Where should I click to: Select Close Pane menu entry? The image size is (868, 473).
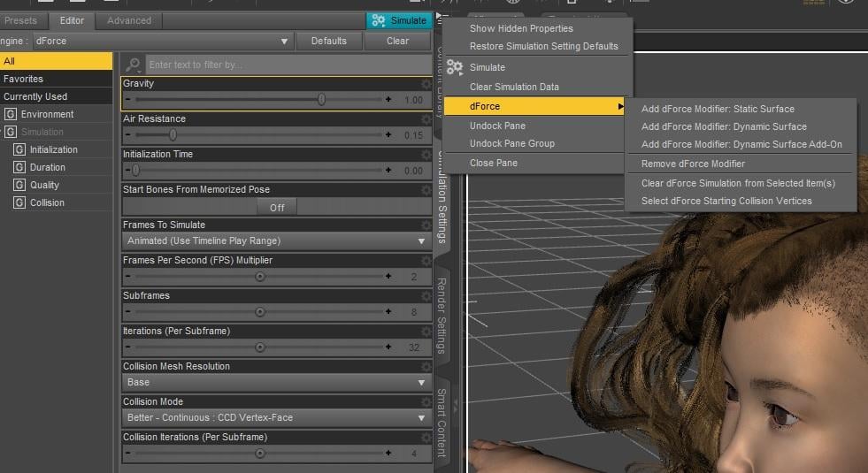point(493,163)
